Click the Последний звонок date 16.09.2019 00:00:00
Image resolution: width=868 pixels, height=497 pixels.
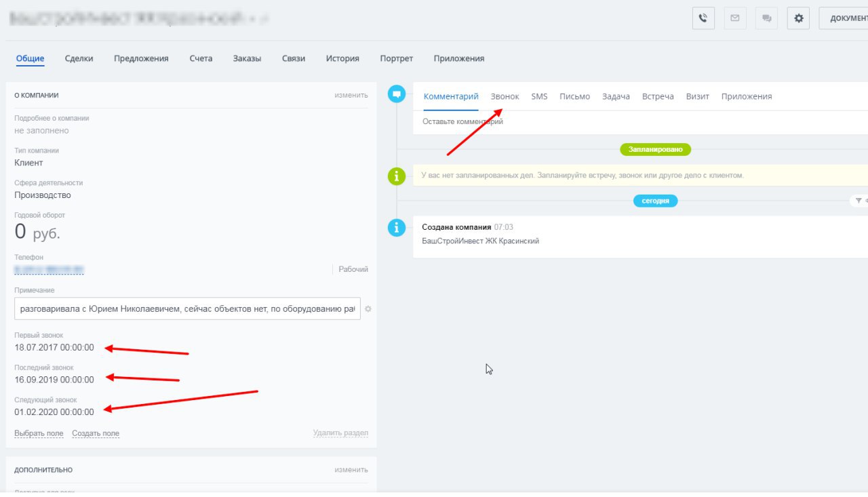click(x=54, y=380)
